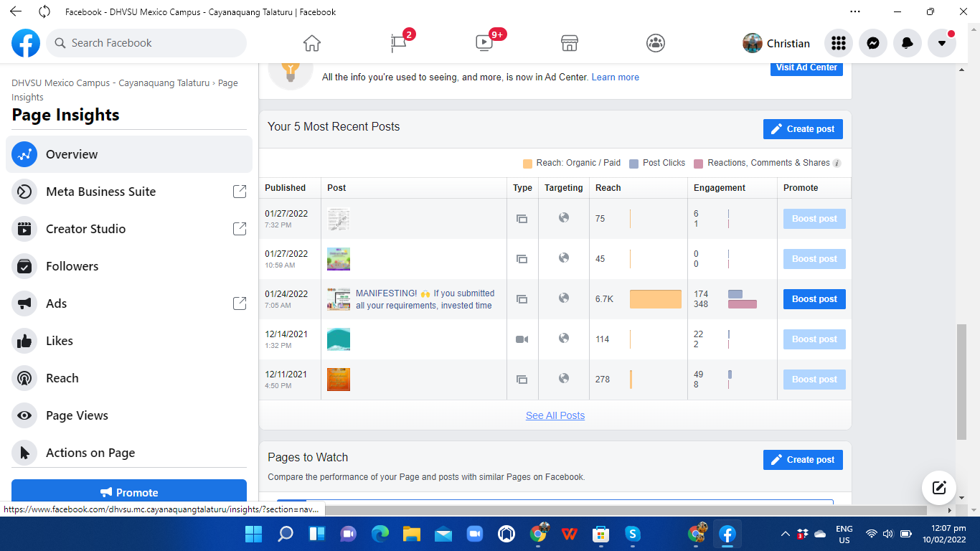The height and width of the screenshot is (551, 980).
Task: Open Ads in the sidebar
Action: [x=129, y=303]
